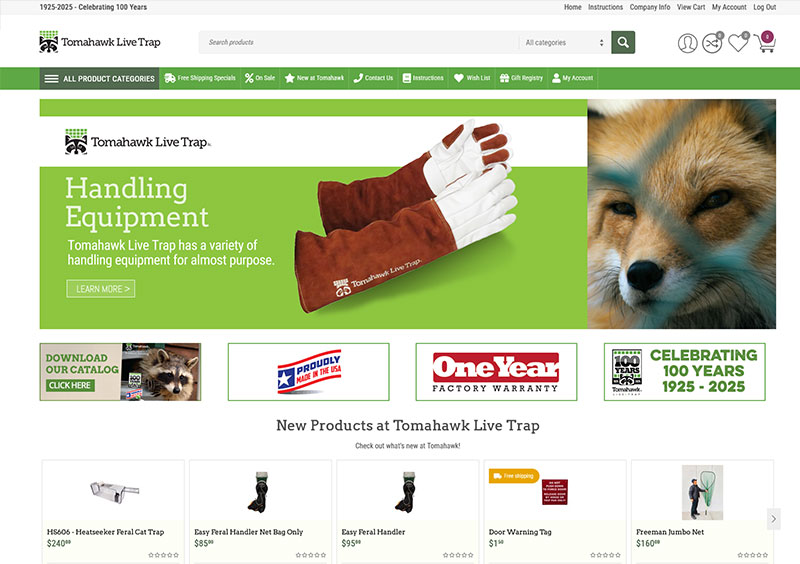Click the Tomahawk Live Trap raccoon logo
The height and width of the screenshot is (564, 800).
tap(100, 42)
